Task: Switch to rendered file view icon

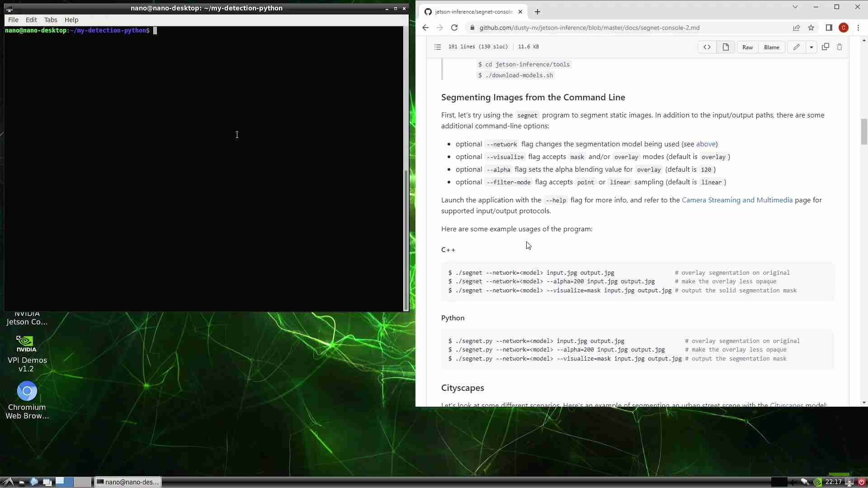Action: pos(726,47)
